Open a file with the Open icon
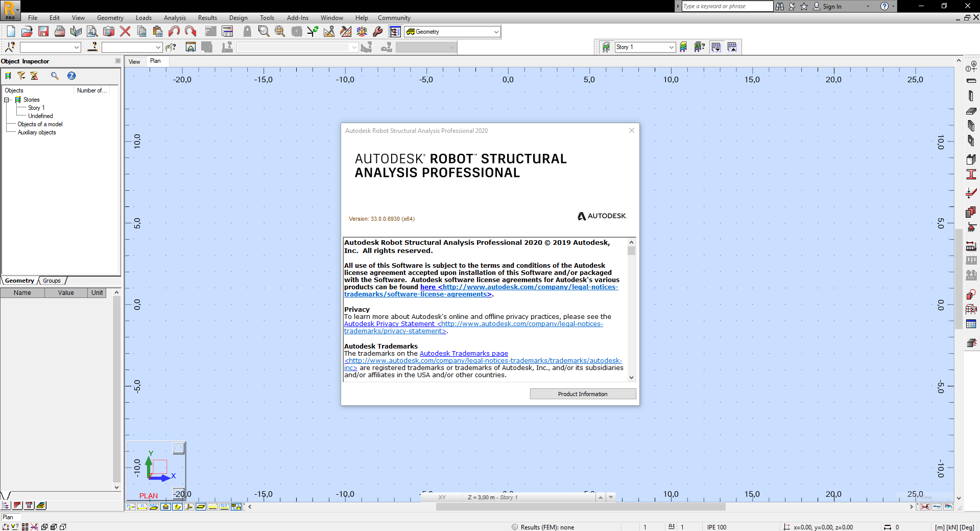 point(27,32)
